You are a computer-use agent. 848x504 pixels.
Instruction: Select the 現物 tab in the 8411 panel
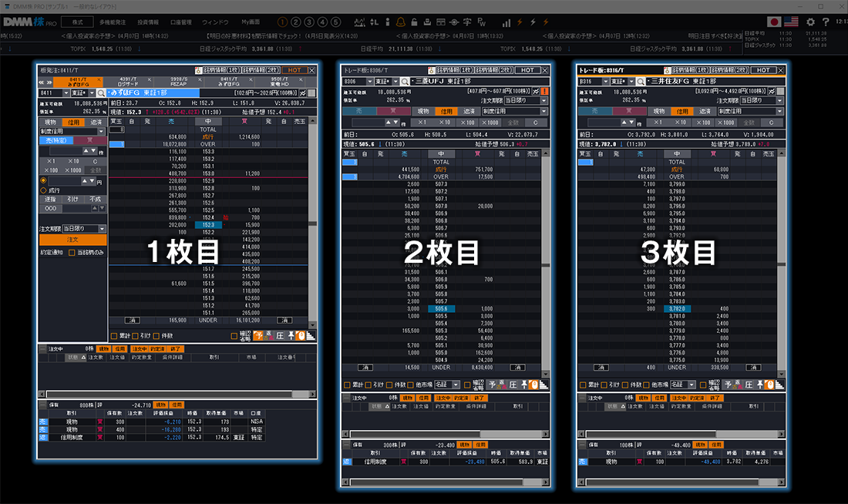tap(50, 123)
